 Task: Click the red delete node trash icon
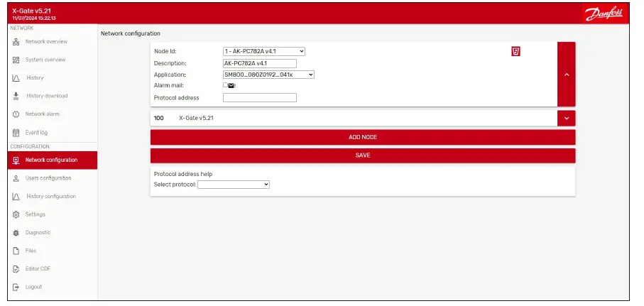click(x=515, y=51)
